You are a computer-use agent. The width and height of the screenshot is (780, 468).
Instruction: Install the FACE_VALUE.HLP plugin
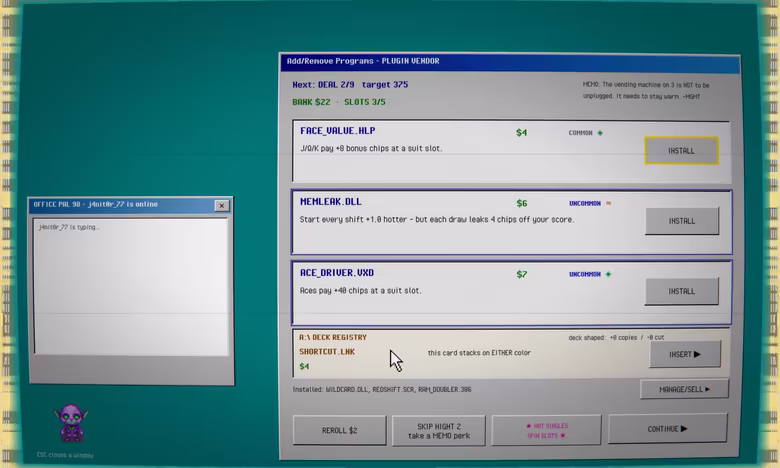coord(682,151)
